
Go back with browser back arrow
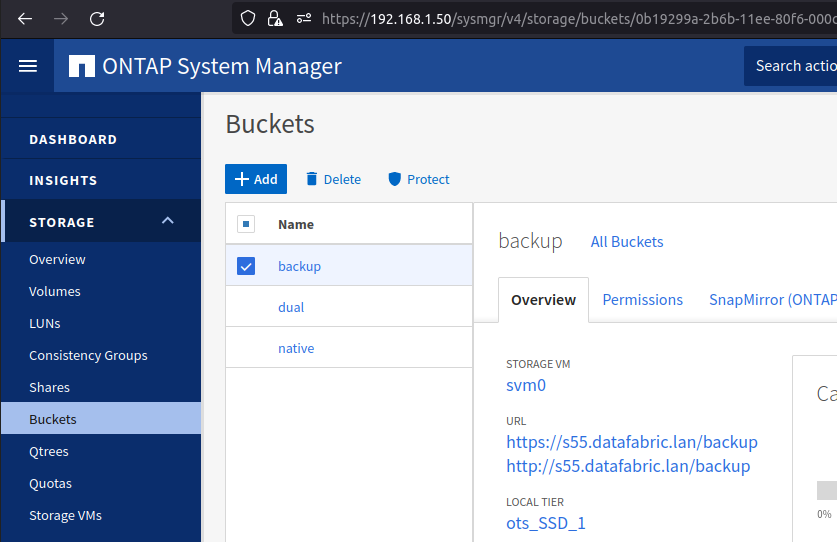(25, 19)
